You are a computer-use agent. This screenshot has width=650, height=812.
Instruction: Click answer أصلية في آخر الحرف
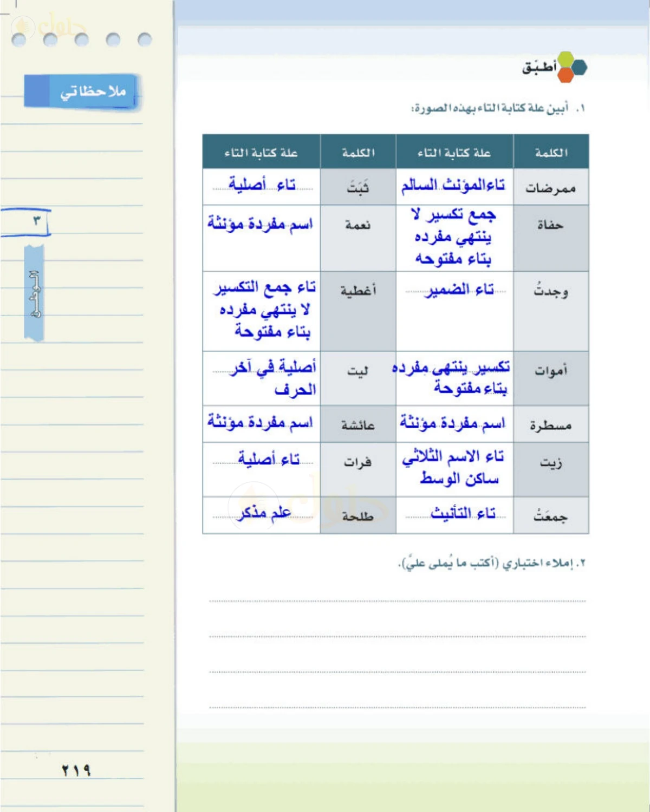coord(274,378)
